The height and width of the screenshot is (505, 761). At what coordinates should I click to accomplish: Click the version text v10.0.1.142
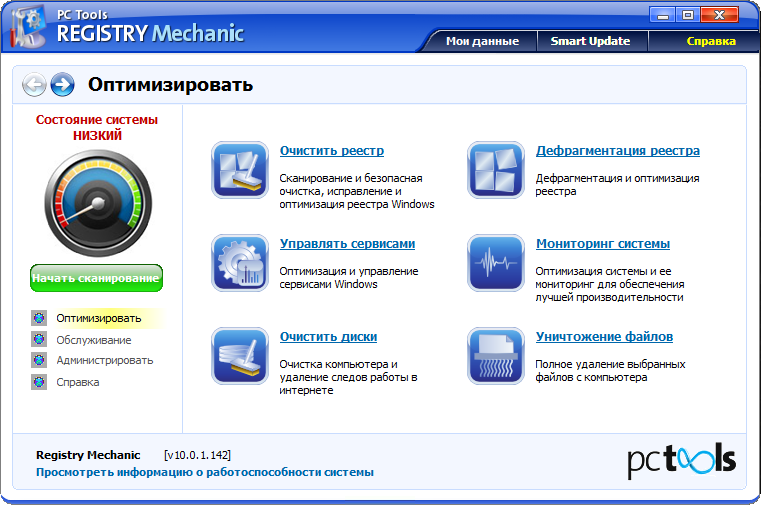tap(198, 455)
